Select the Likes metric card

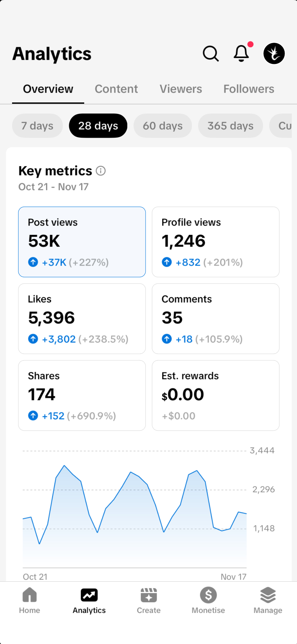(82, 318)
